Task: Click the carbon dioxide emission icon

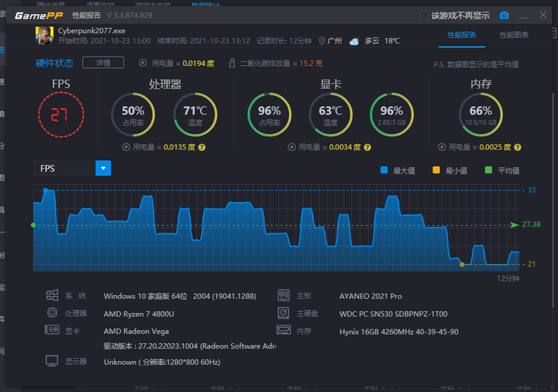Action: [x=232, y=63]
